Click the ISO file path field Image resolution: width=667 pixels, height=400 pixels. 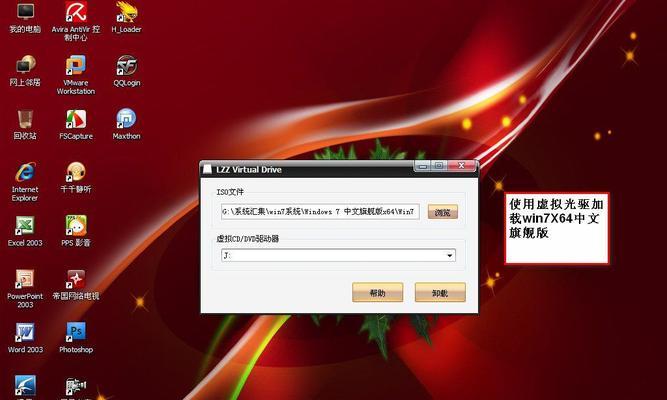[x=320, y=212]
